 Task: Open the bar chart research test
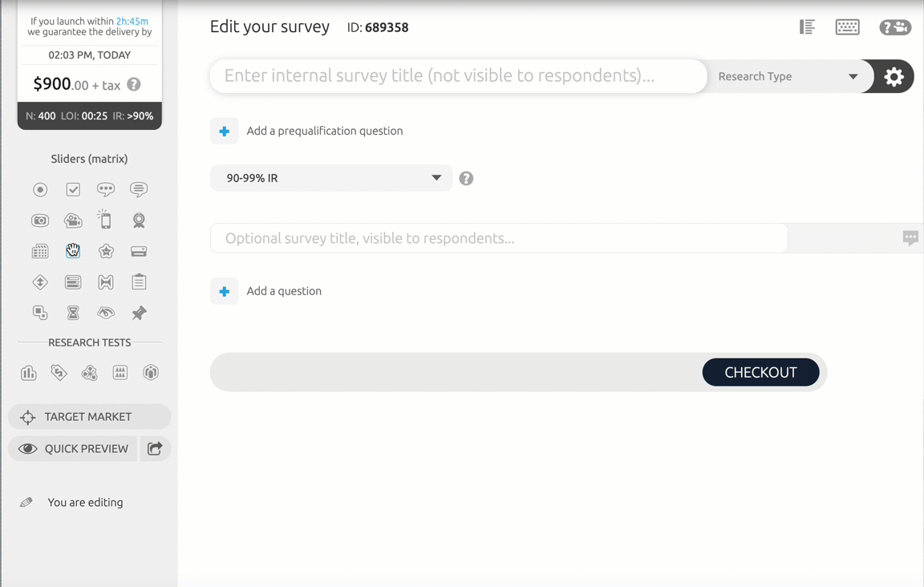pos(29,372)
